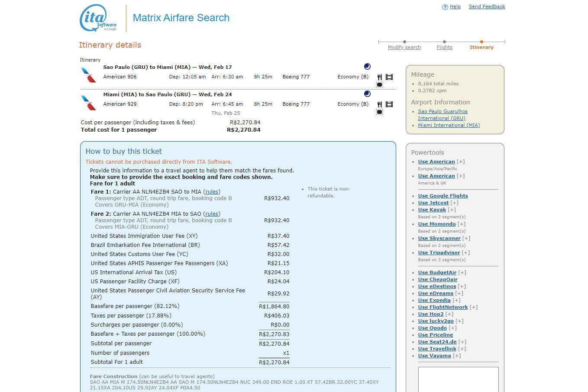
Task: Open the Help link
Action: point(455,6)
